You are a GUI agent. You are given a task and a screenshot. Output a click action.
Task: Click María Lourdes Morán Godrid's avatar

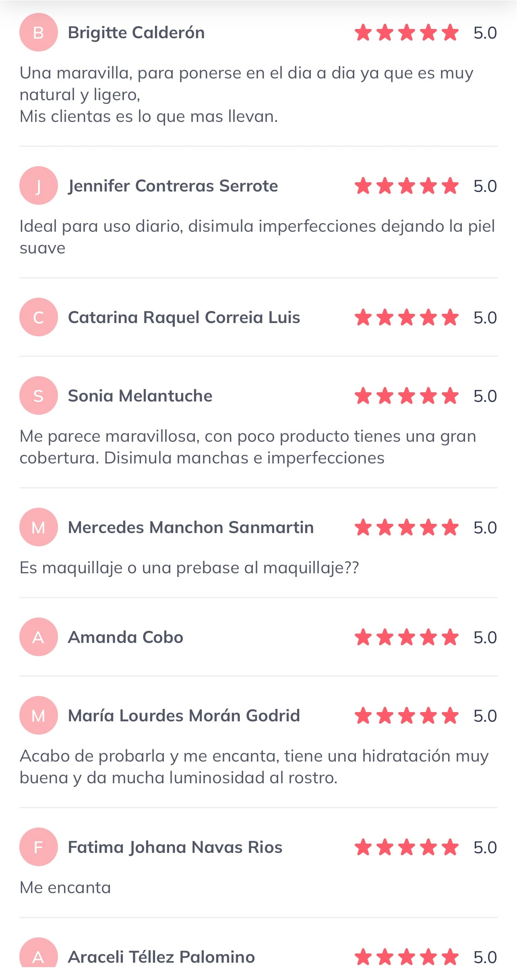point(39,716)
